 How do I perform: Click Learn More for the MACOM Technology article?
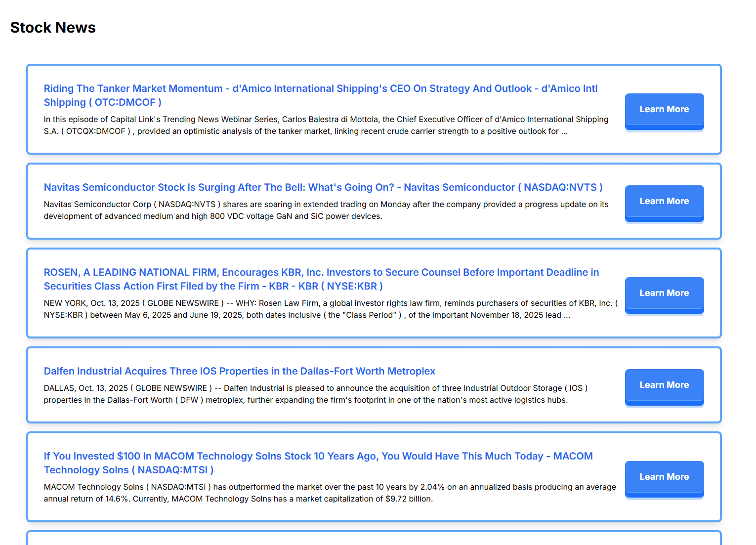664,476
